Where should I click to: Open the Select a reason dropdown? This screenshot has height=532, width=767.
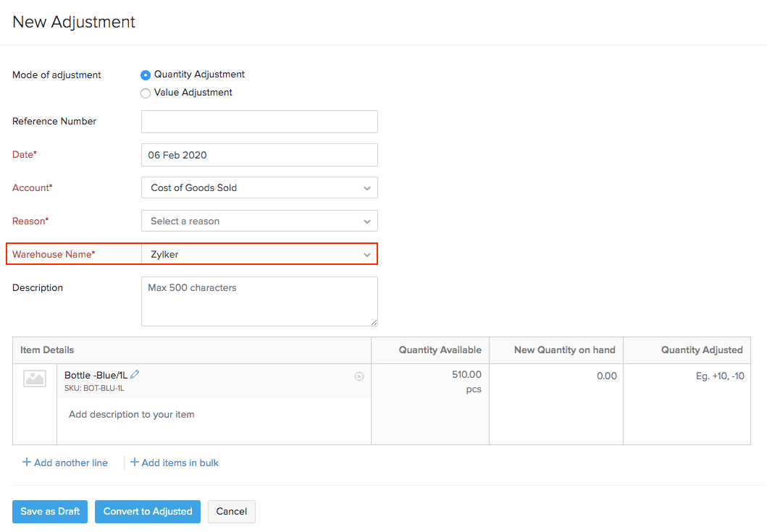[259, 221]
